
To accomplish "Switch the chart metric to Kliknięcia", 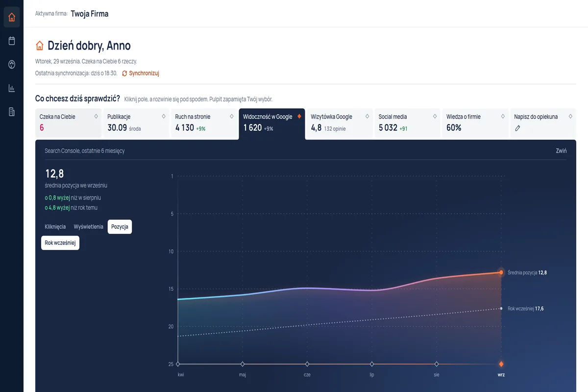I will click(55, 227).
